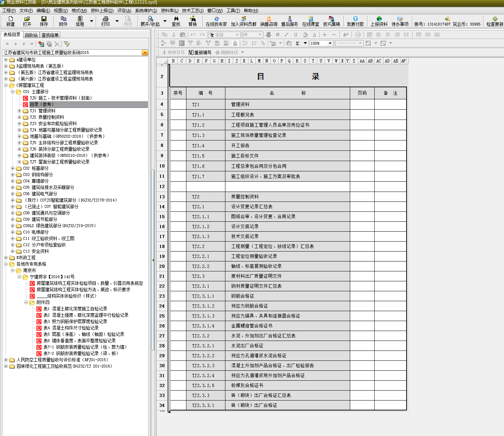Select 表1 混凝土碳化深度施工自检记录
Screen dimensions: 504x436
tap(75, 309)
